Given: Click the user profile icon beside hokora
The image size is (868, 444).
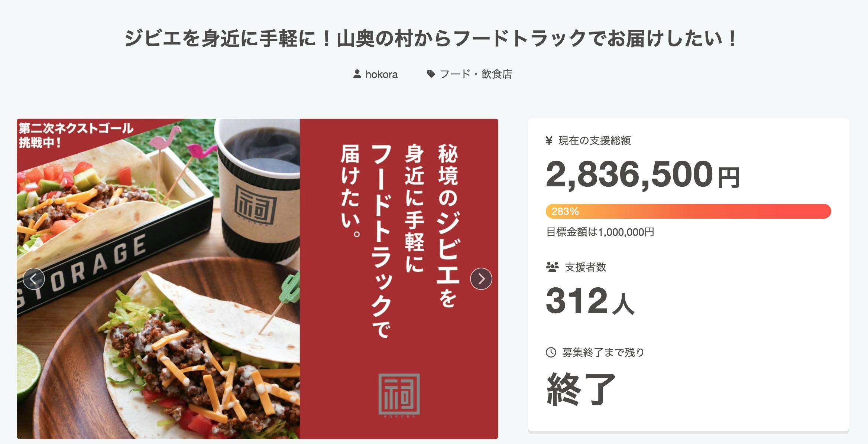Looking at the screenshot, I should tap(357, 74).
